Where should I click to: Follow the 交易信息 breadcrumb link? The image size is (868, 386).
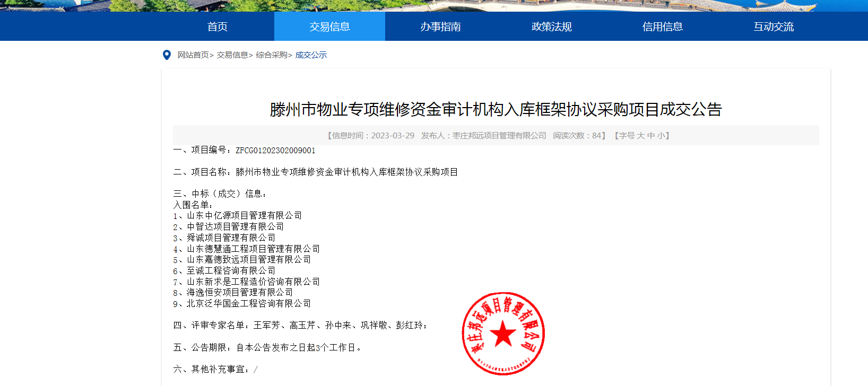pyautogui.click(x=232, y=55)
